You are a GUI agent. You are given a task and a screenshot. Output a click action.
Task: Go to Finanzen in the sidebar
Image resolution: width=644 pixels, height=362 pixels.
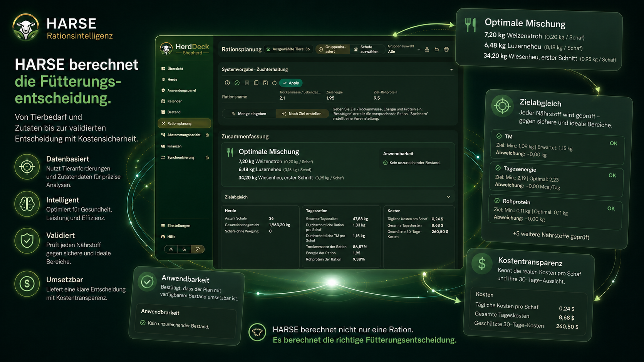click(x=171, y=146)
